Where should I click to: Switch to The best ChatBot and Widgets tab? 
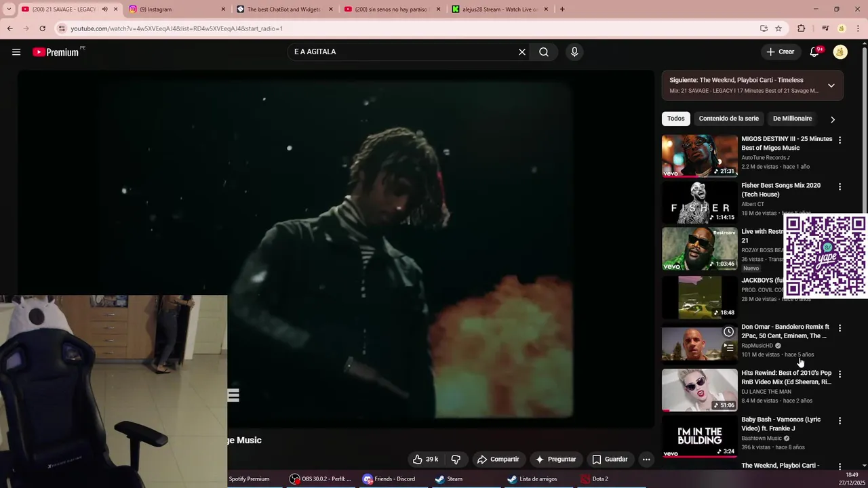click(x=285, y=9)
